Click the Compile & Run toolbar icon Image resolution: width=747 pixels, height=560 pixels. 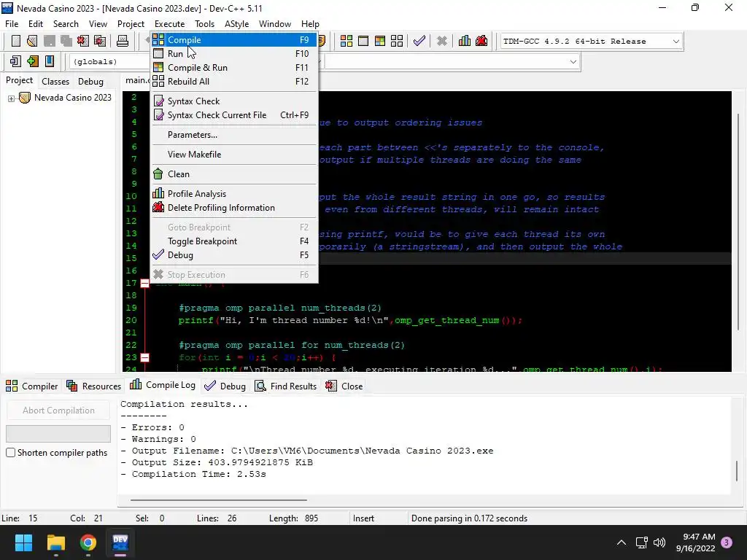(x=379, y=41)
